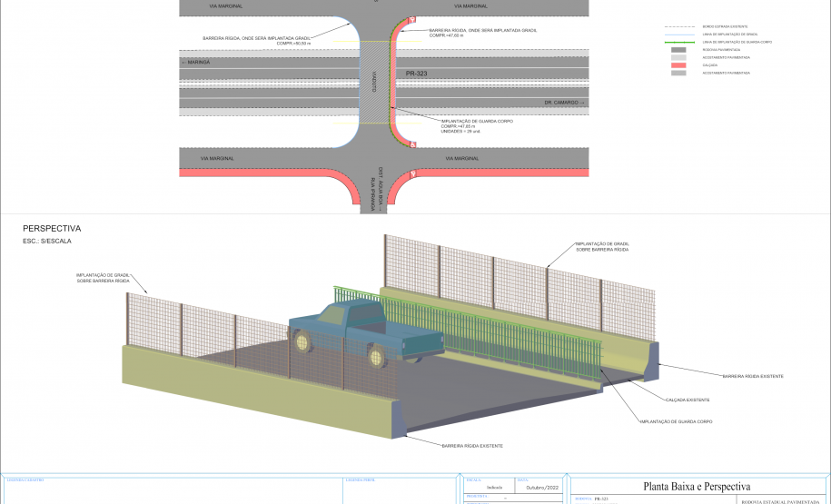Select the 'BARREIRA RÍGIDA EXISTENTE' label at bottom center
The width and height of the screenshot is (831, 504).
(471, 446)
